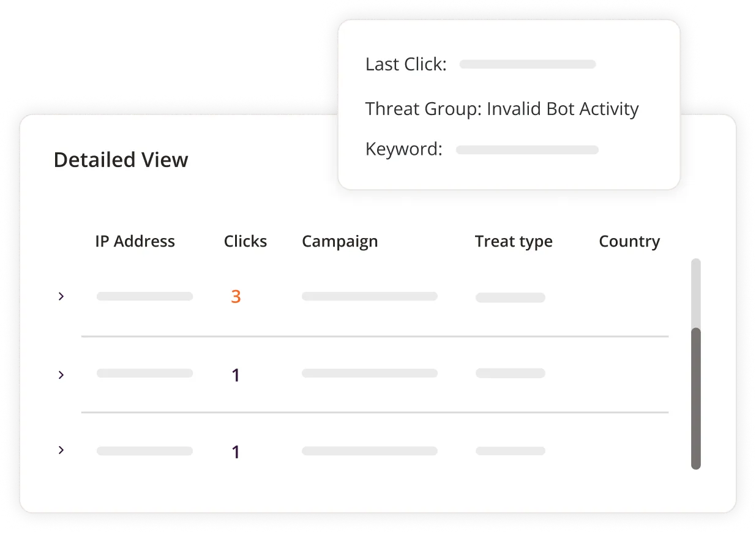Click the Last Click label in the popup
The image size is (756, 533).
[406, 64]
